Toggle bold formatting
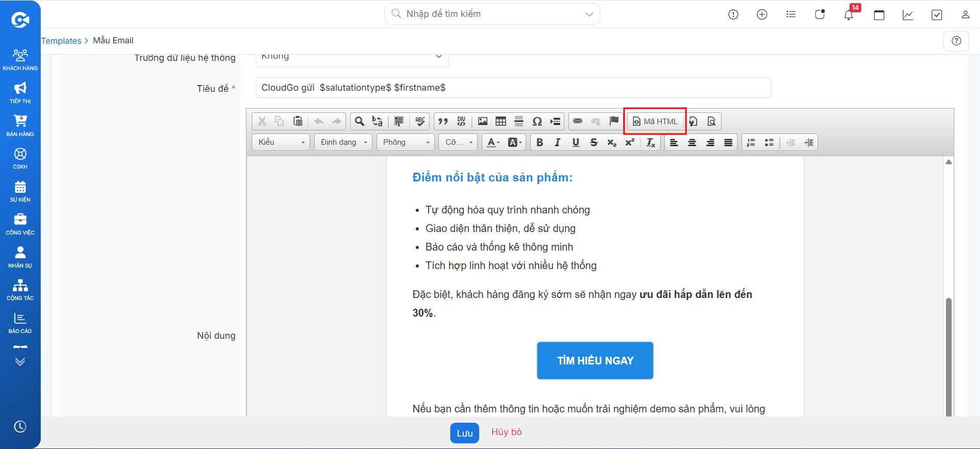Viewport: 980px width, 449px height. point(540,142)
